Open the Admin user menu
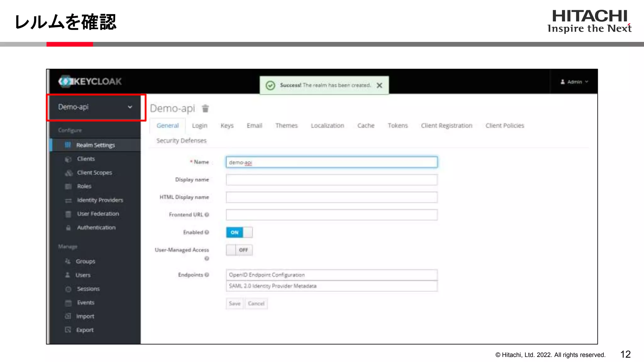Image resolution: width=644 pixels, height=362 pixels. point(574,82)
